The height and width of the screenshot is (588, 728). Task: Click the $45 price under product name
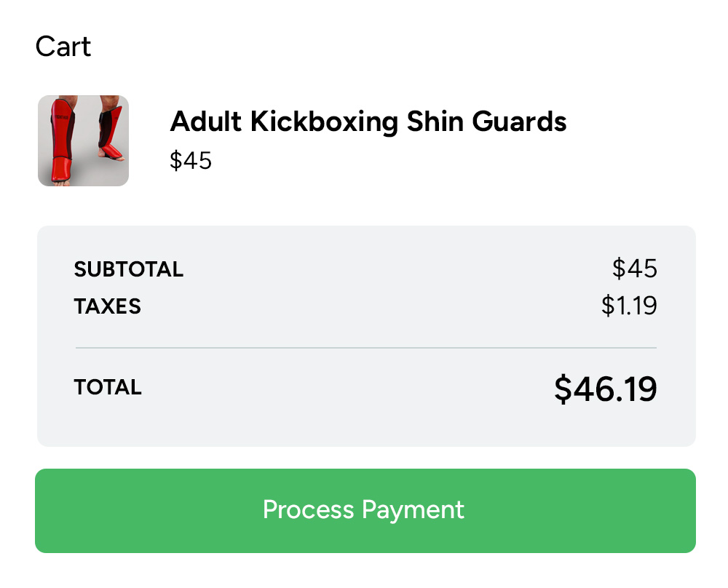pyautogui.click(x=191, y=160)
